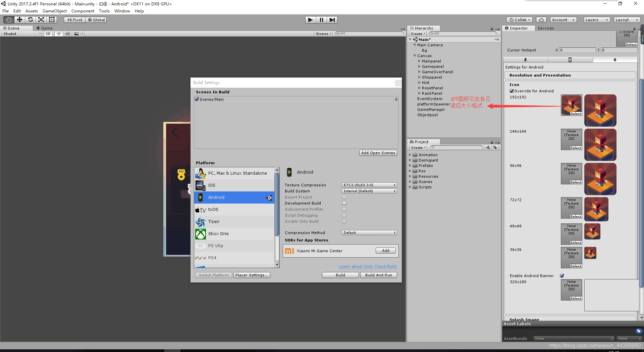Viewport: 644px width, 352px height.
Task: Open Compression Method dropdown
Action: point(369,233)
